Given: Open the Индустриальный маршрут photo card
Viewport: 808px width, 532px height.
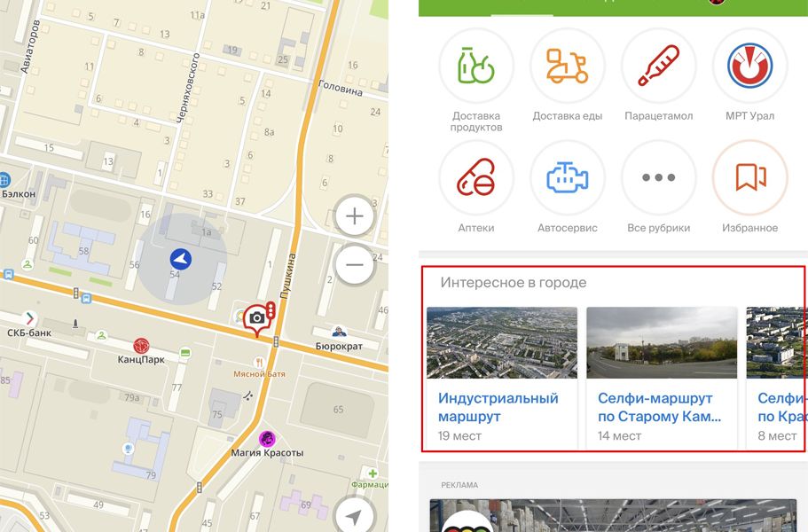Looking at the screenshot, I should pyautogui.click(x=502, y=343).
